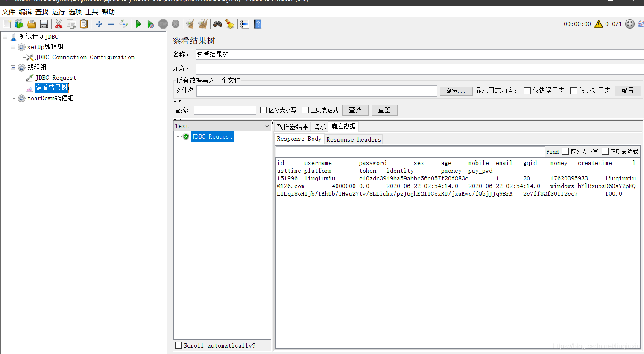The image size is (644, 354).
Task: Click the Toggle enable/disable icon
Action: point(123,24)
